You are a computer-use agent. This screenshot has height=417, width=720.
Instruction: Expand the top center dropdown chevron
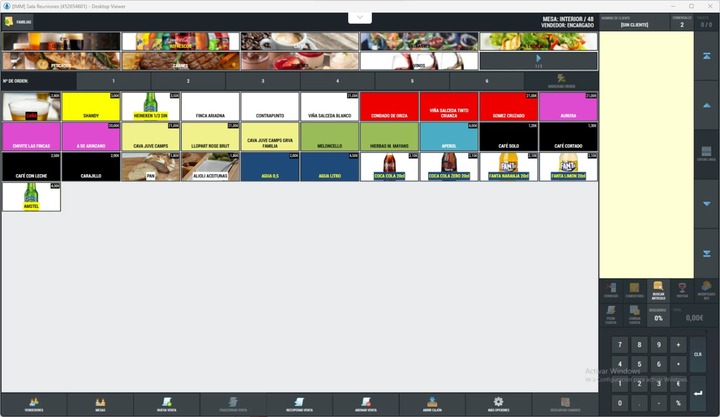pos(359,18)
